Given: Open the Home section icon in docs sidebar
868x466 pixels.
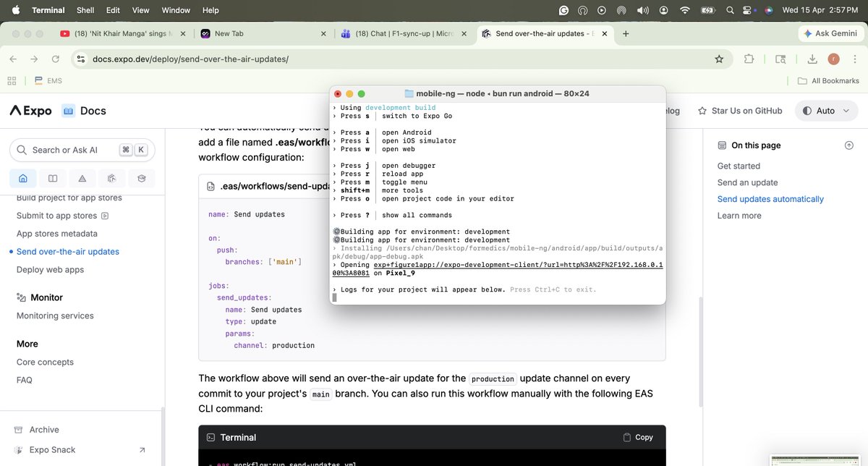Looking at the screenshot, I should click(x=23, y=178).
